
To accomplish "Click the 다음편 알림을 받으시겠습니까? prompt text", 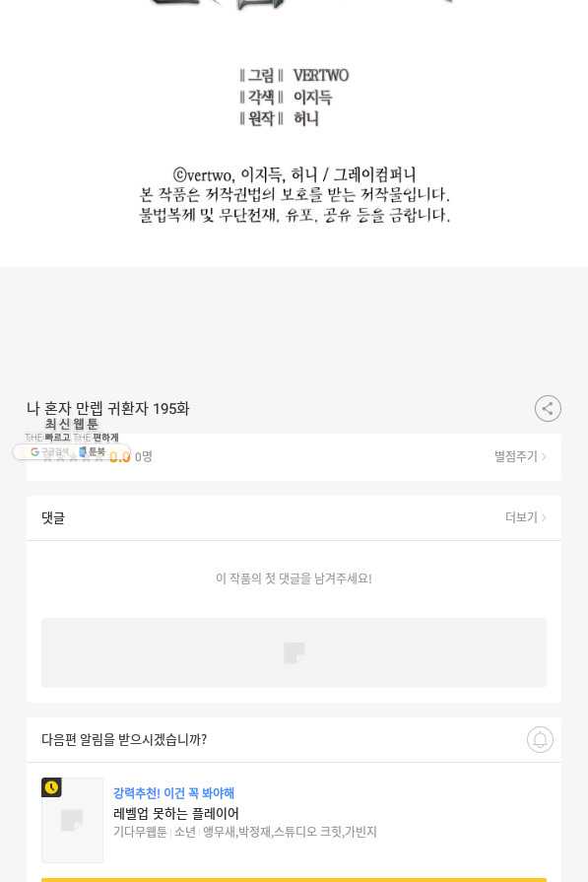I will click(x=124, y=739).
